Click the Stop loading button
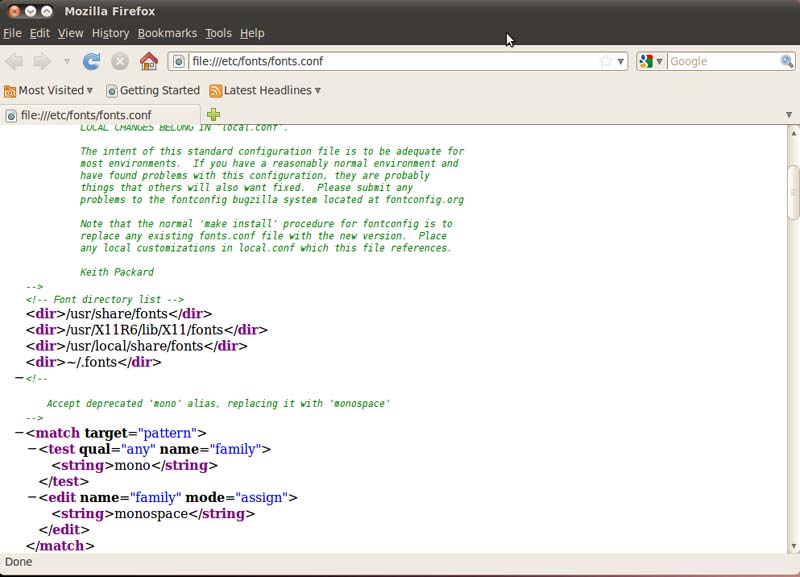800x577 pixels. point(120,62)
